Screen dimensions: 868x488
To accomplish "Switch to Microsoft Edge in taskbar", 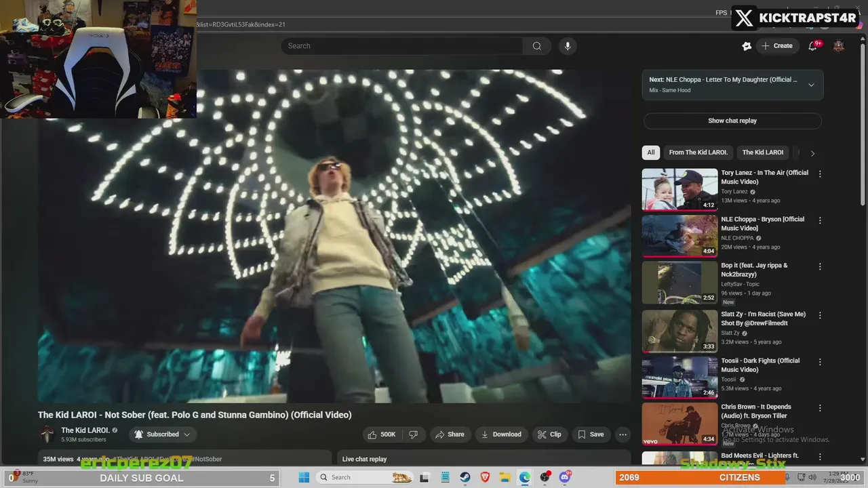I will point(525,477).
